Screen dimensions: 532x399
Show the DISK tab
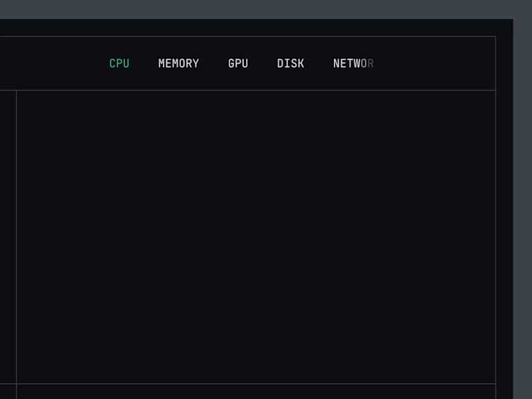click(291, 64)
